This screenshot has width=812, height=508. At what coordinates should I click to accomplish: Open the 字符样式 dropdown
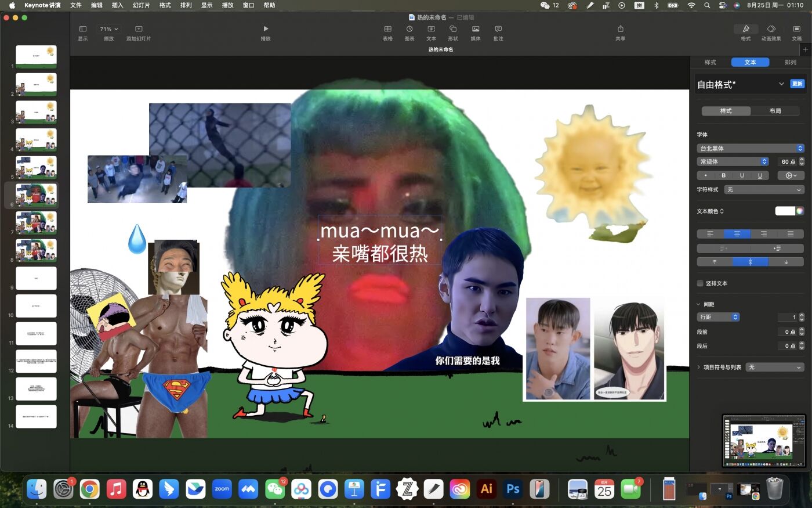coord(764,189)
